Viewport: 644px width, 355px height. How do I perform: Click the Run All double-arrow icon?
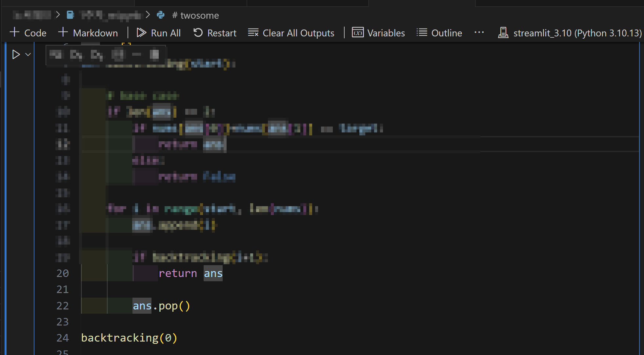[x=141, y=33]
